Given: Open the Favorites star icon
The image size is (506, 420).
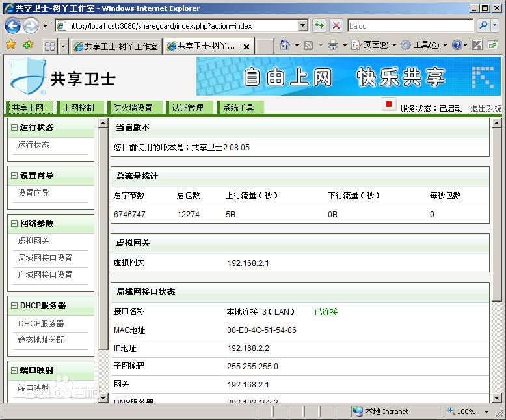Looking at the screenshot, I should tap(10, 45).
